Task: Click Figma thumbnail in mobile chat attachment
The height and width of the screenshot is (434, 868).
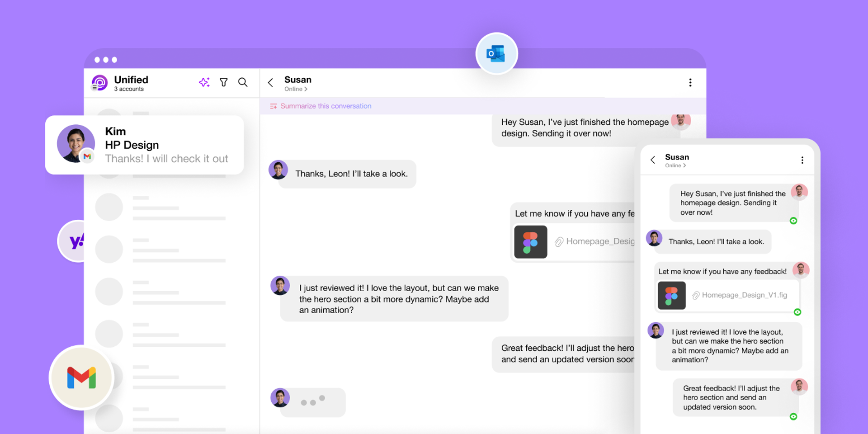Action: pyautogui.click(x=671, y=296)
